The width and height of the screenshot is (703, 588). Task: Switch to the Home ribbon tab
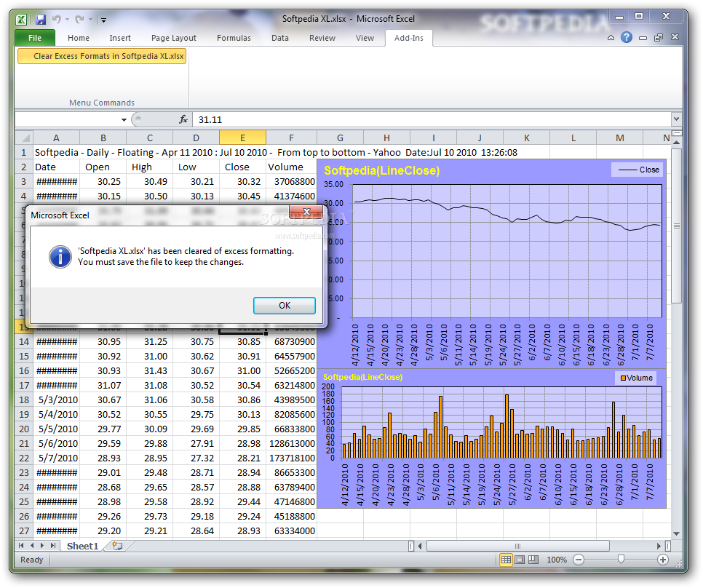coord(79,38)
